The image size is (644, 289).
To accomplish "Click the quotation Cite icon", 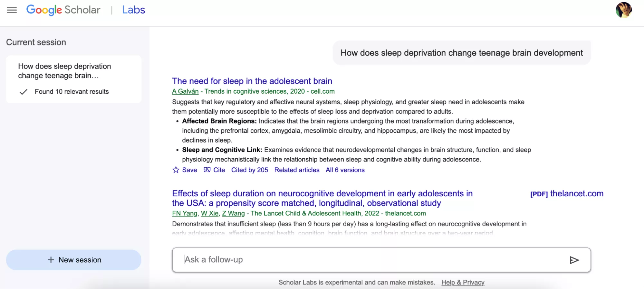I will (207, 170).
